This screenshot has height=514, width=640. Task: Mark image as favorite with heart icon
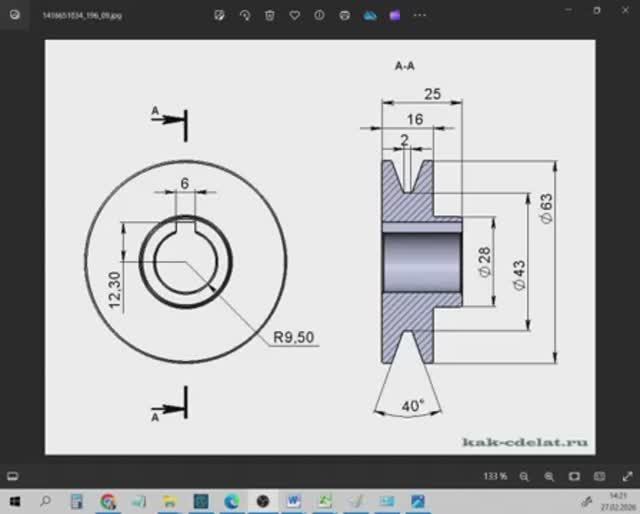(x=295, y=16)
